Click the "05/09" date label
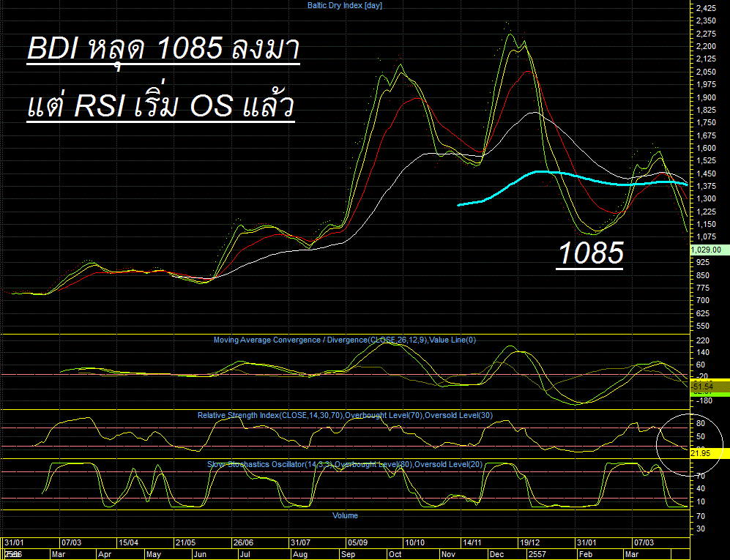 point(357,542)
